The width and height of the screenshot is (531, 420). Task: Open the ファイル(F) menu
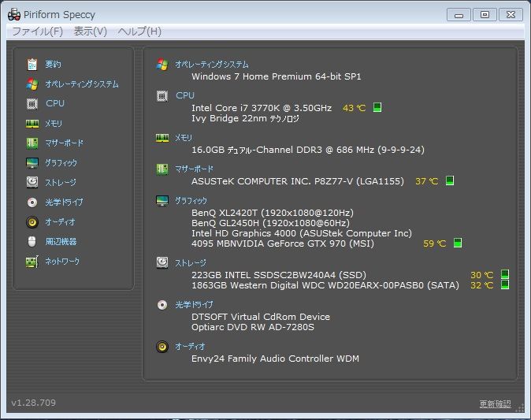click(x=37, y=32)
